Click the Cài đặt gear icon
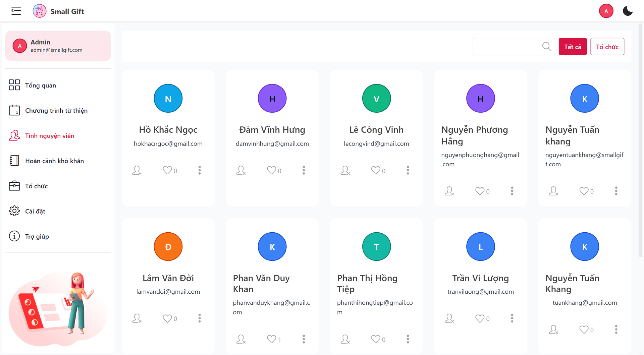 14,211
